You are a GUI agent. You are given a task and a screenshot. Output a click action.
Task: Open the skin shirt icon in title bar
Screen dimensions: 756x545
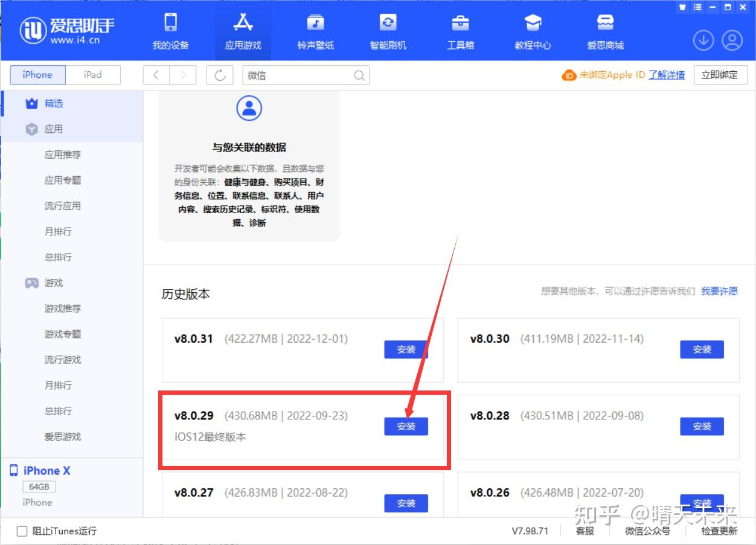pyautogui.click(x=682, y=7)
